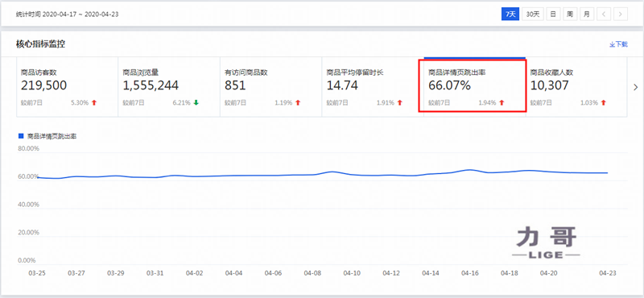Click the 核心指标监控 section title
644x298 pixels.
click(x=40, y=44)
